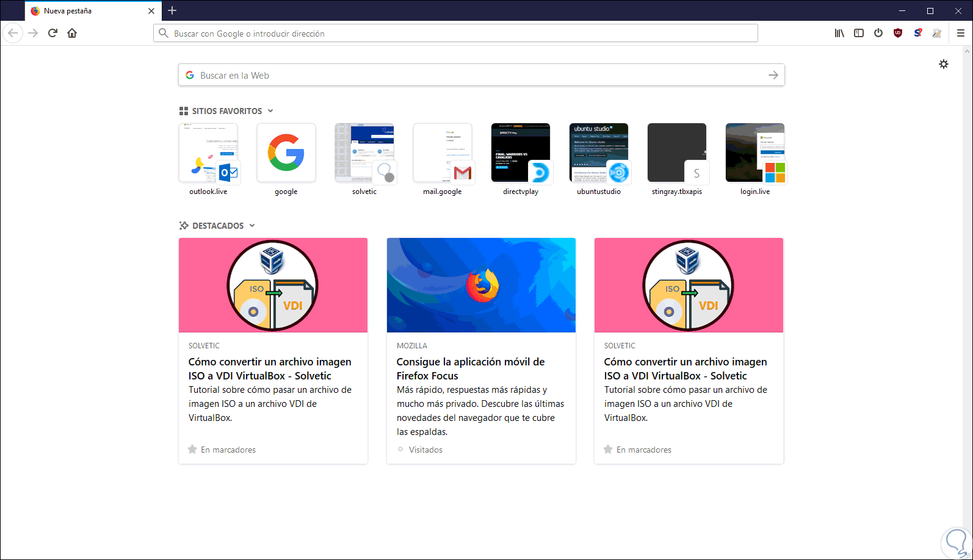Open the Firefox hamburger menu
Viewport: 973px width, 560px height.
961,33
